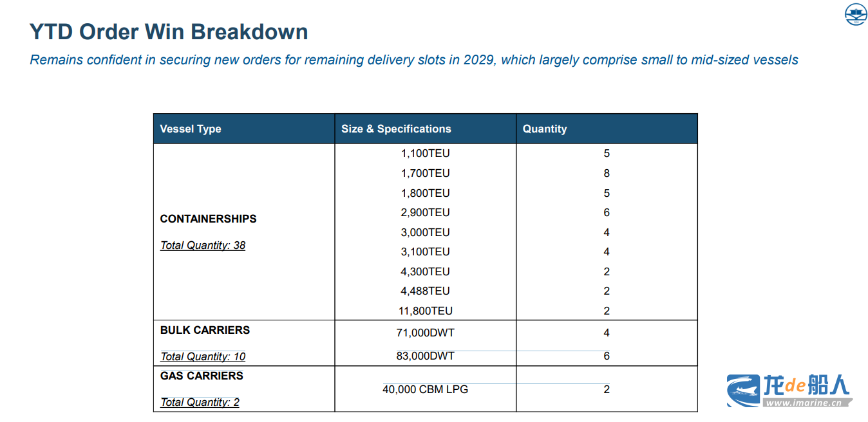Click the CONTAINERSHIPS row label
The height and width of the screenshot is (422, 868).
[x=208, y=219]
